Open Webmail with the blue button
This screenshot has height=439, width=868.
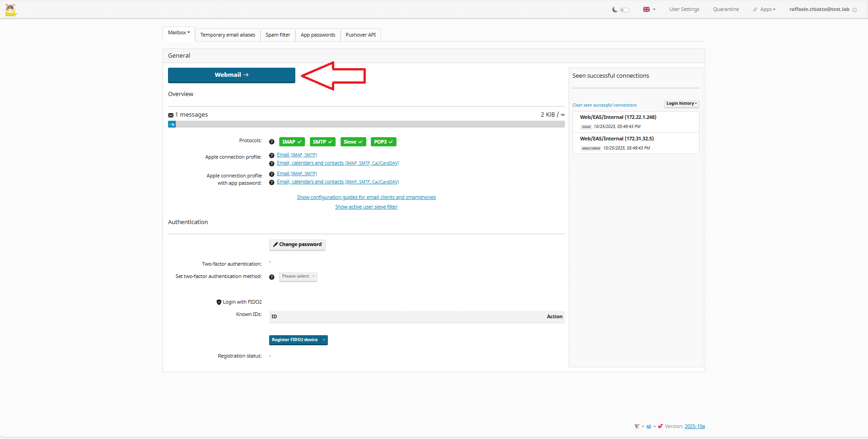coord(231,75)
